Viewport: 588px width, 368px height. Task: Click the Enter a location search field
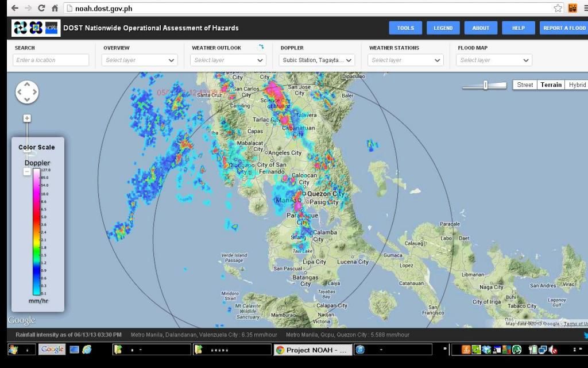pos(51,60)
